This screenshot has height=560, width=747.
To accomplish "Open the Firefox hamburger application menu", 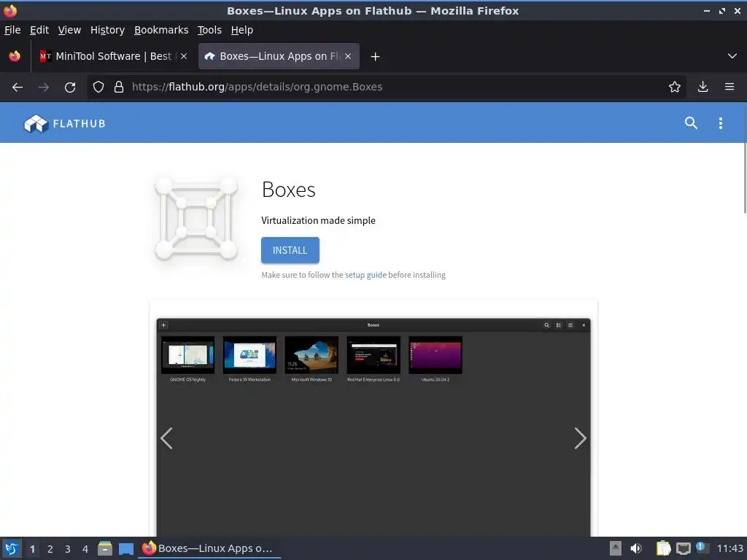I will pos(729,87).
